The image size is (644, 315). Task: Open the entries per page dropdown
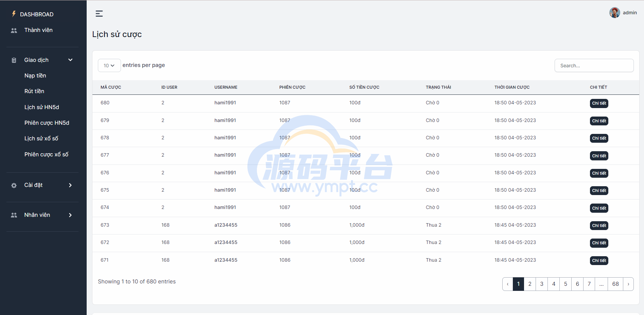coord(109,65)
